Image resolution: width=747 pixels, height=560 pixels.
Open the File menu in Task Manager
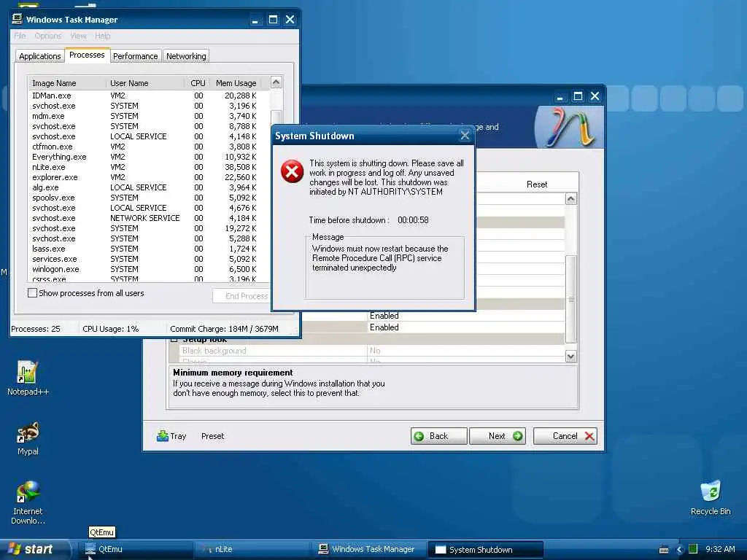(x=20, y=36)
